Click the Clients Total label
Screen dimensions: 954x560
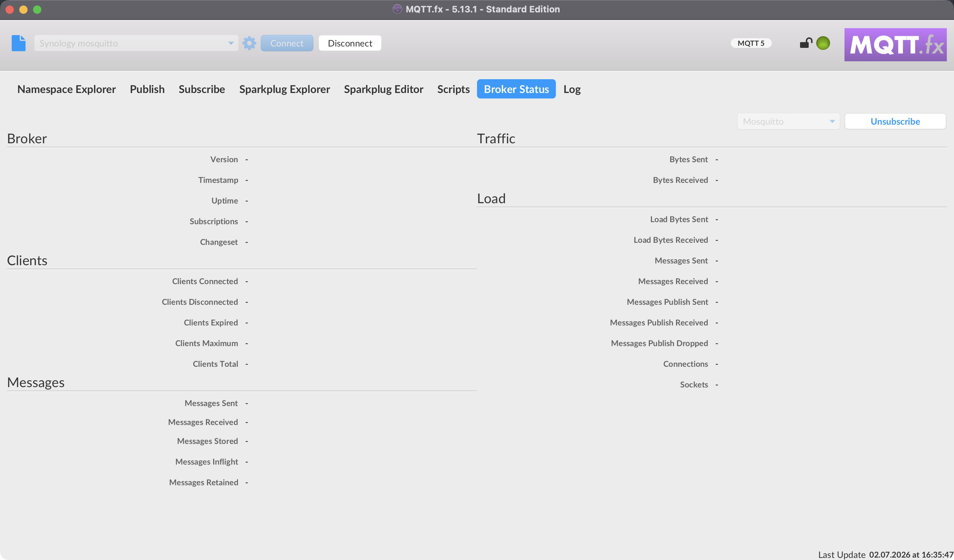[x=215, y=364]
